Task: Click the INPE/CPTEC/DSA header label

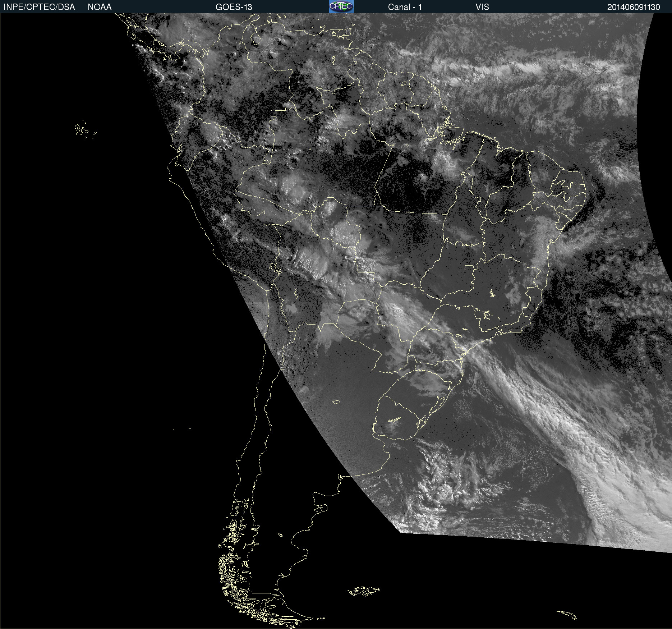Action: click(39, 7)
